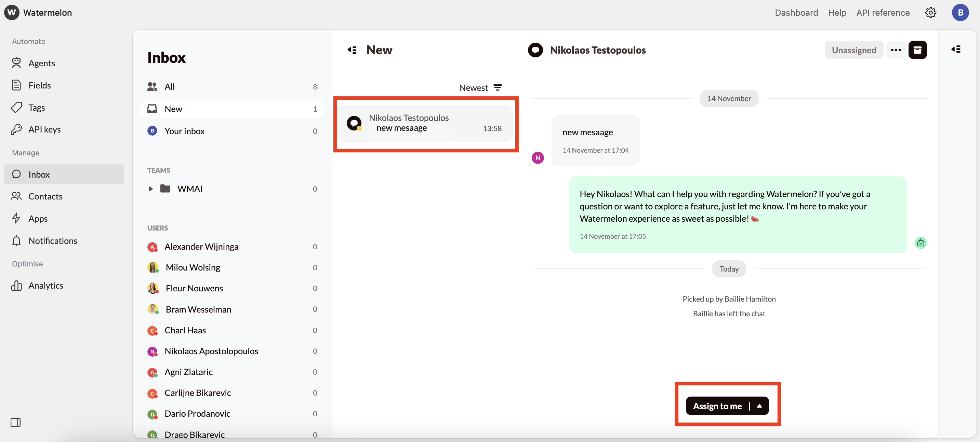Open the Nikolaos Testopoulos conversation

point(425,123)
